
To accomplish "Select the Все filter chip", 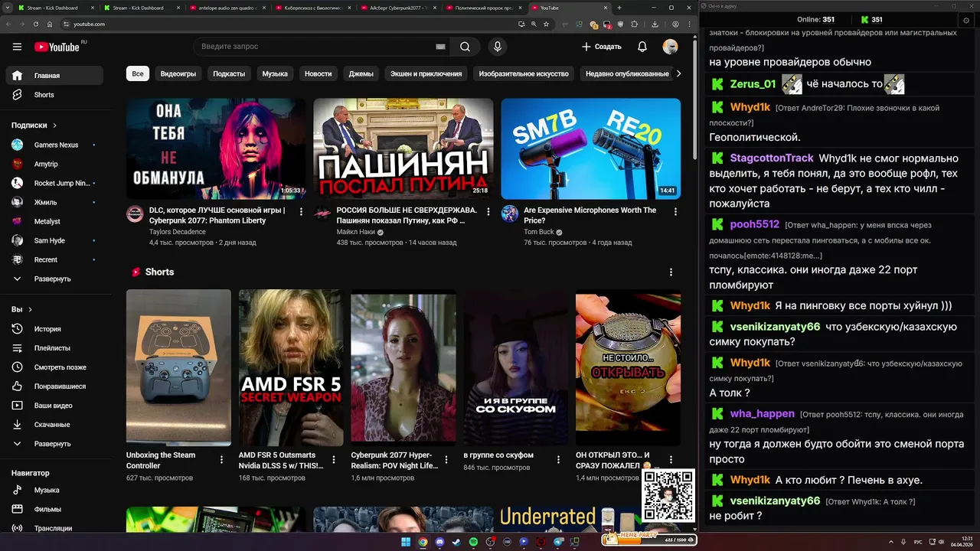I will coord(138,73).
